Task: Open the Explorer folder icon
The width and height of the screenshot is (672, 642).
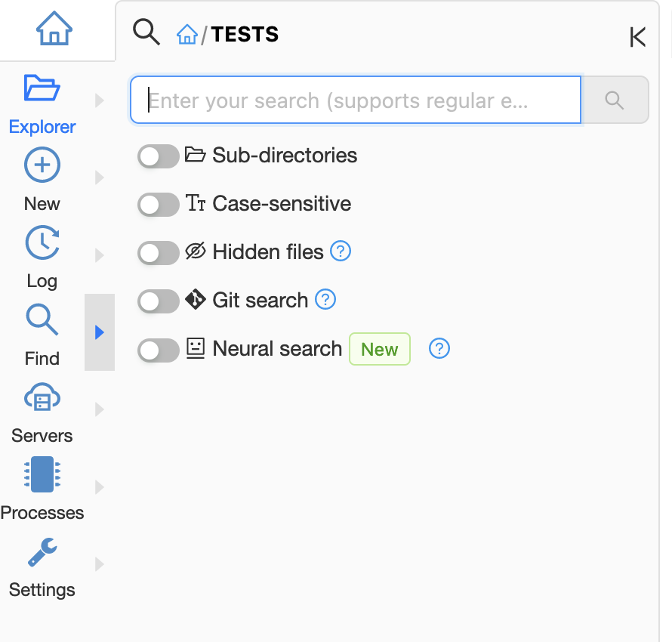Action: coord(42,88)
